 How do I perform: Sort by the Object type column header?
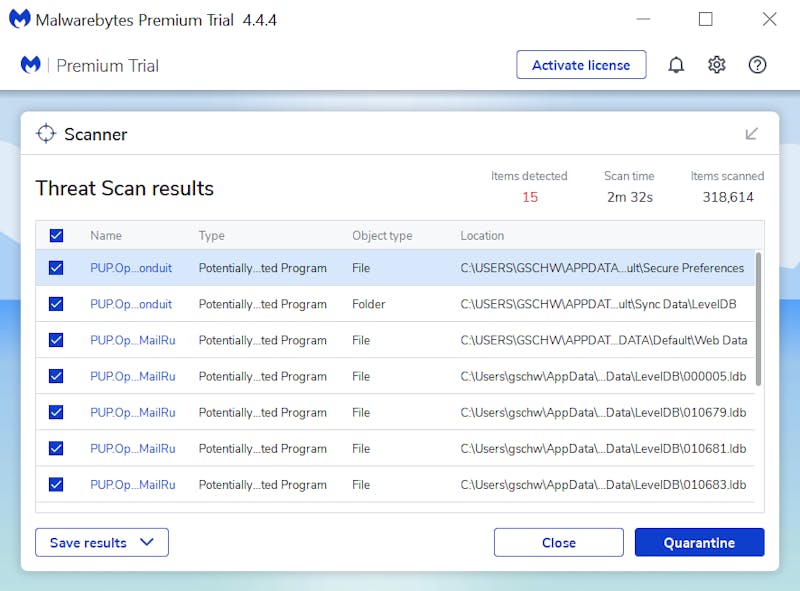(x=382, y=236)
